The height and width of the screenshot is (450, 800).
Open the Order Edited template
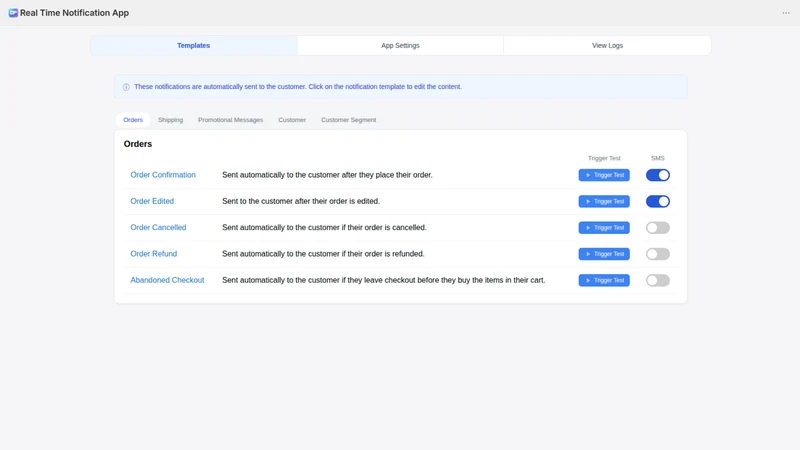(x=152, y=201)
